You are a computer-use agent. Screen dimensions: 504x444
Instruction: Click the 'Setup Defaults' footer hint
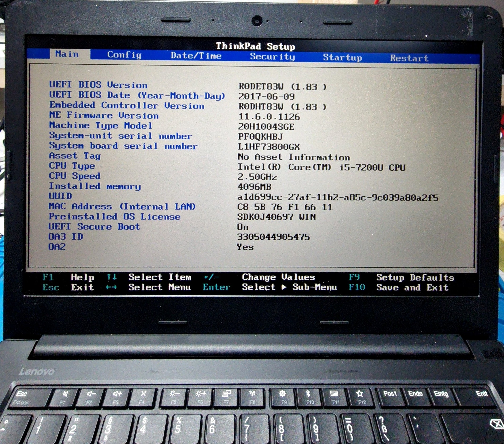[x=415, y=278]
